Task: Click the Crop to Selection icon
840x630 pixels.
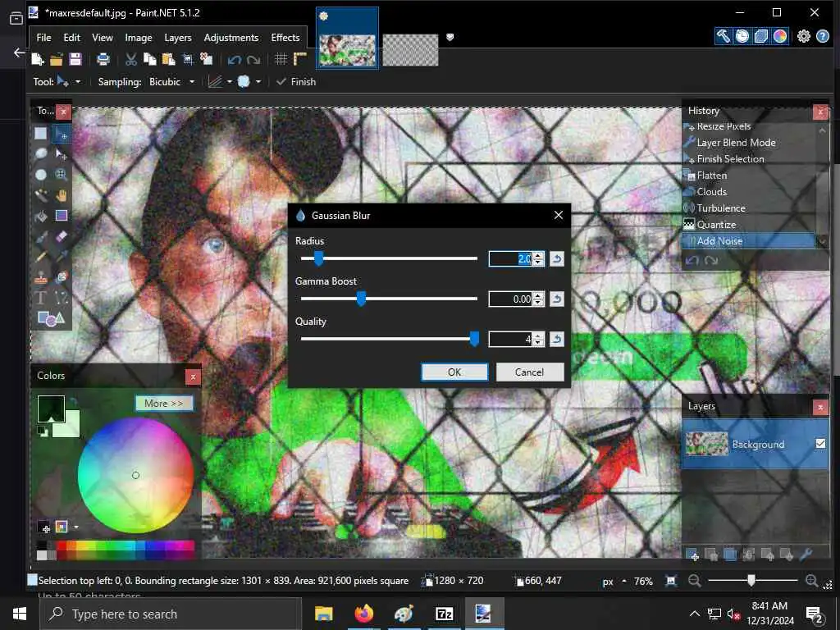Action: 188,59
